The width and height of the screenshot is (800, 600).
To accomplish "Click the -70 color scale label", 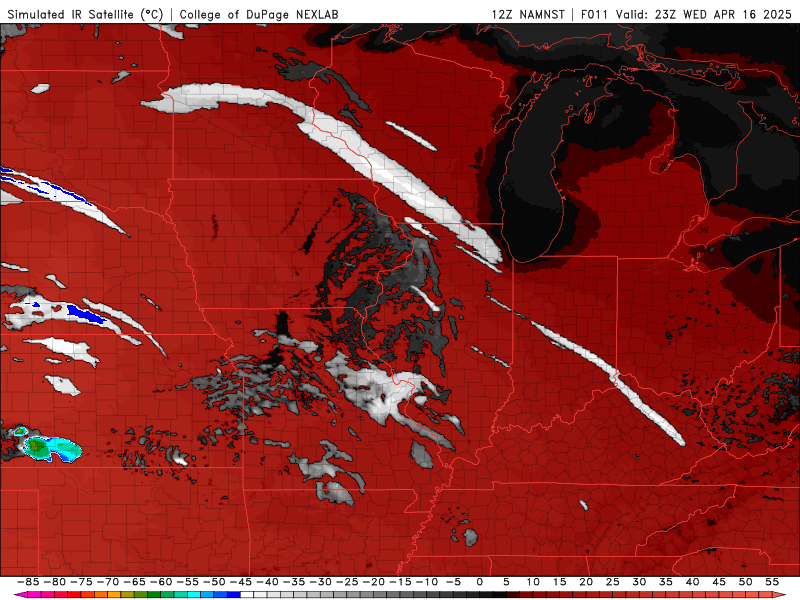I will pyautogui.click(x=107, y=582).
